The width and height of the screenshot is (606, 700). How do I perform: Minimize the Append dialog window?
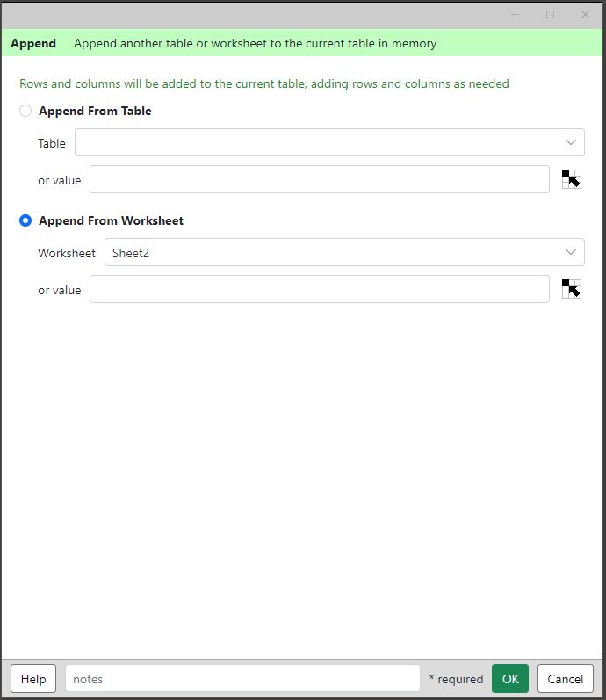(515, 15)
